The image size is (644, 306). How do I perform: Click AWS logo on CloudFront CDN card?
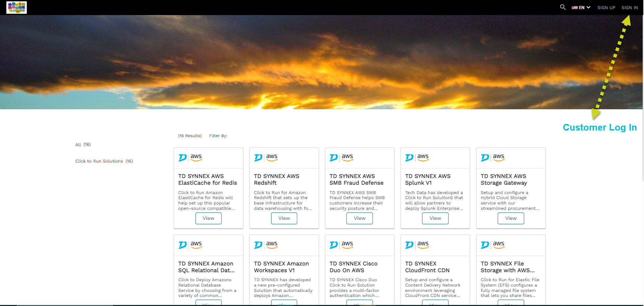[x=423, y=245]
